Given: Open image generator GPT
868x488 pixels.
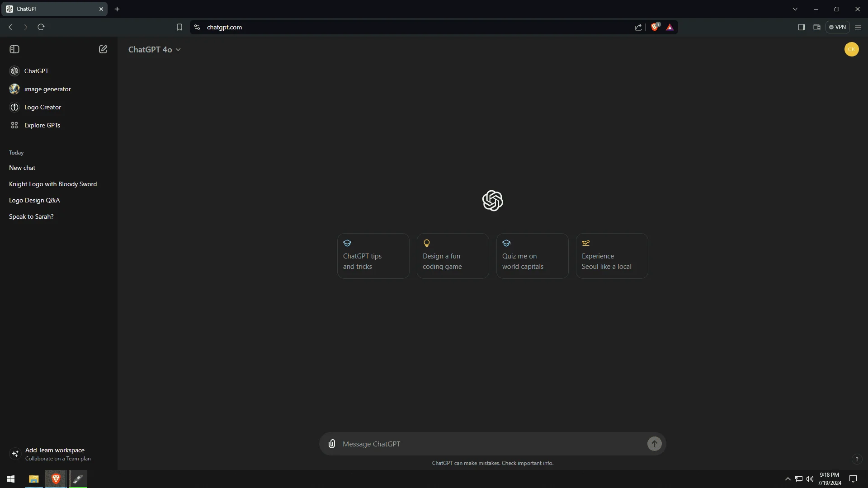Looking at the screenshot, I should [59, 89].
